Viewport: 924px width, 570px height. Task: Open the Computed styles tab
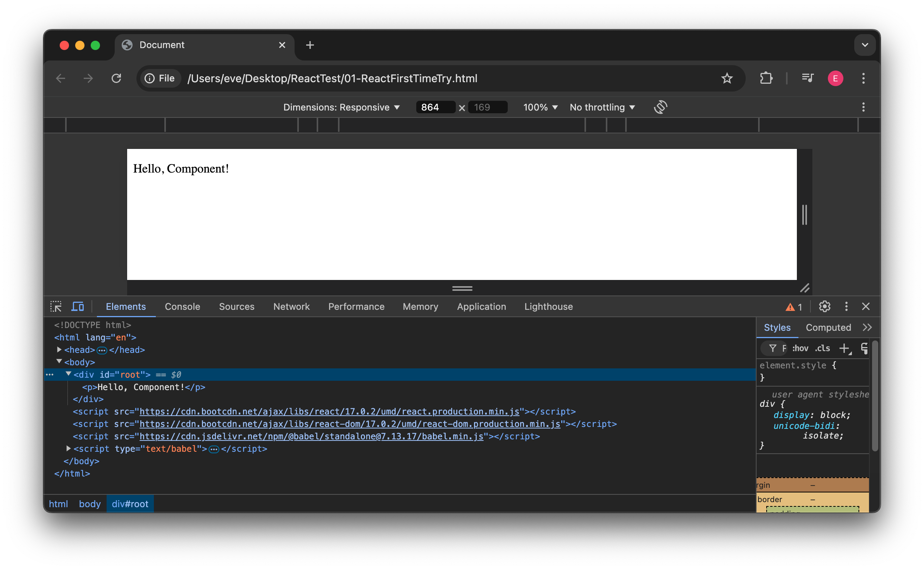point(828,327)
